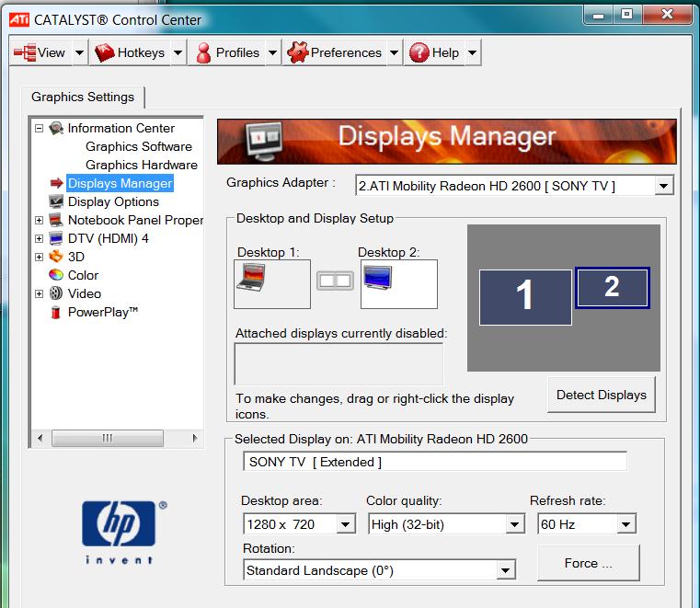Click the Force button

[x=589, y=563]
